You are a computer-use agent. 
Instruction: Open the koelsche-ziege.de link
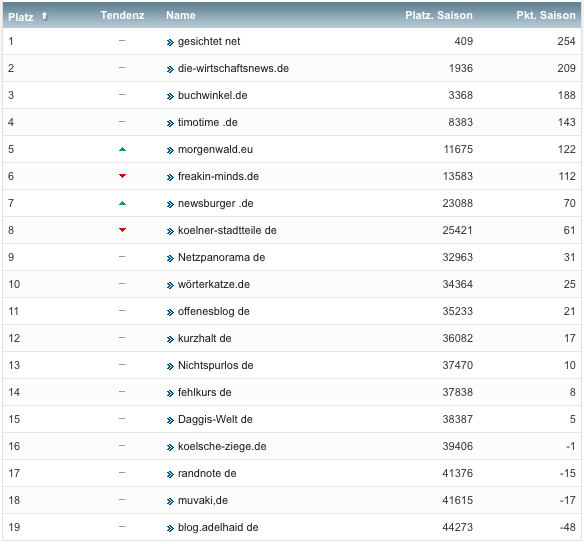(x=222, y=446)
